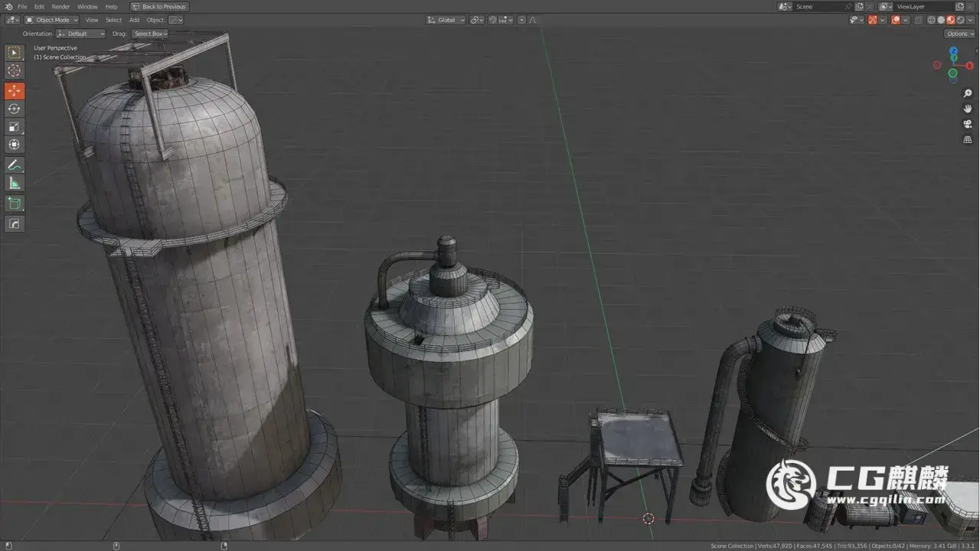Open the Options popover button

pos(959,34)
